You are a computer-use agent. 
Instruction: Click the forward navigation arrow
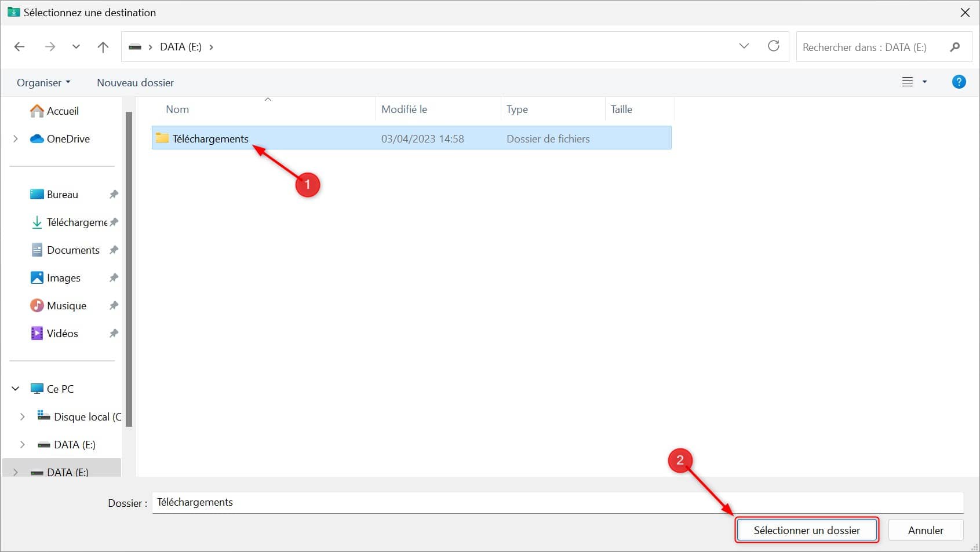[50, 47]
